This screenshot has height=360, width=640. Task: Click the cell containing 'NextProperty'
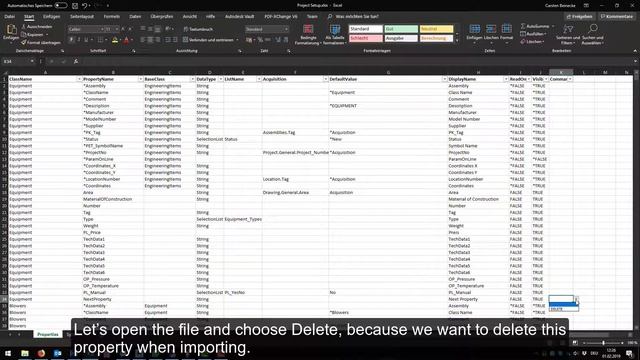113,299
